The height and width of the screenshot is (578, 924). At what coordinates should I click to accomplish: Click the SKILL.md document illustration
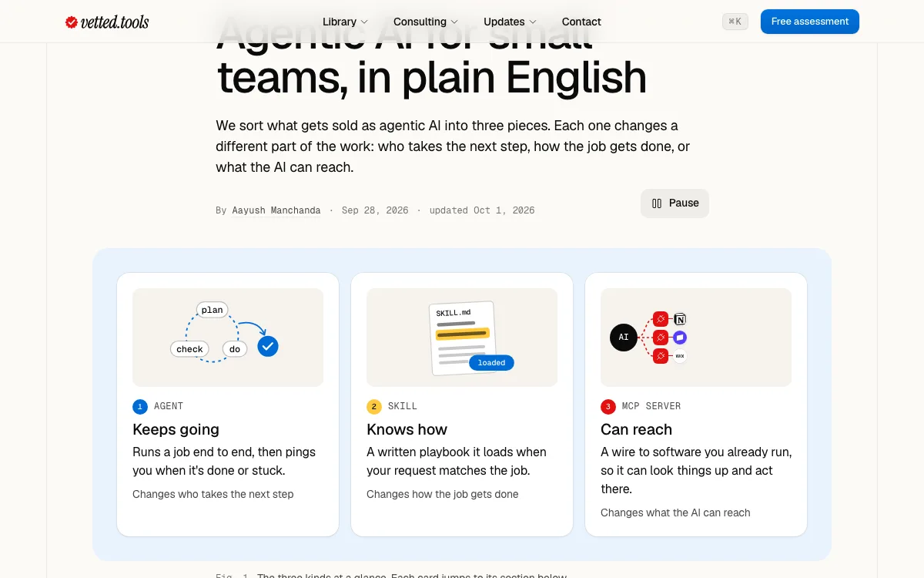pyautogui.click(x=462, y=338)
